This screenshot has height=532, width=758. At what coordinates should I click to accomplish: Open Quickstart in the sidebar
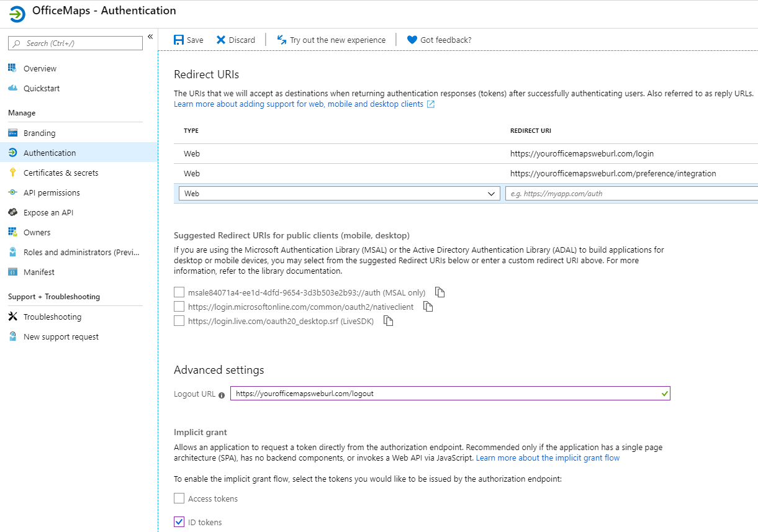[42, 88]
